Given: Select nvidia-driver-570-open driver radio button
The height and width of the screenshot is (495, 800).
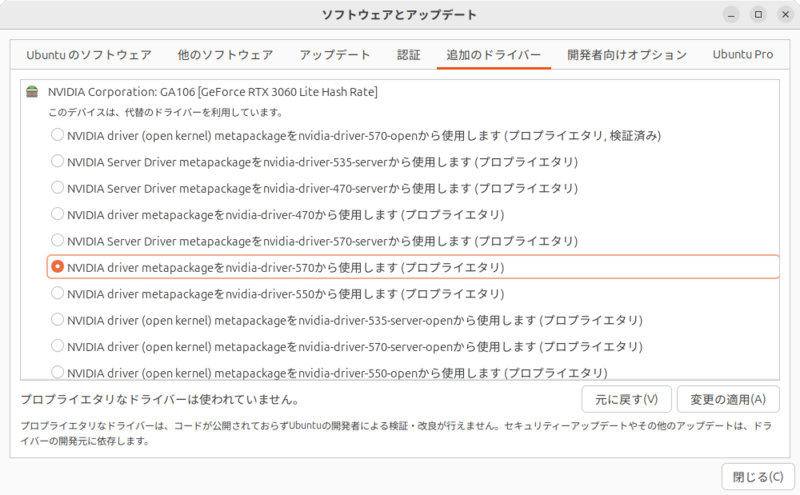Looking at the screenshot, I should click(58, 135).
